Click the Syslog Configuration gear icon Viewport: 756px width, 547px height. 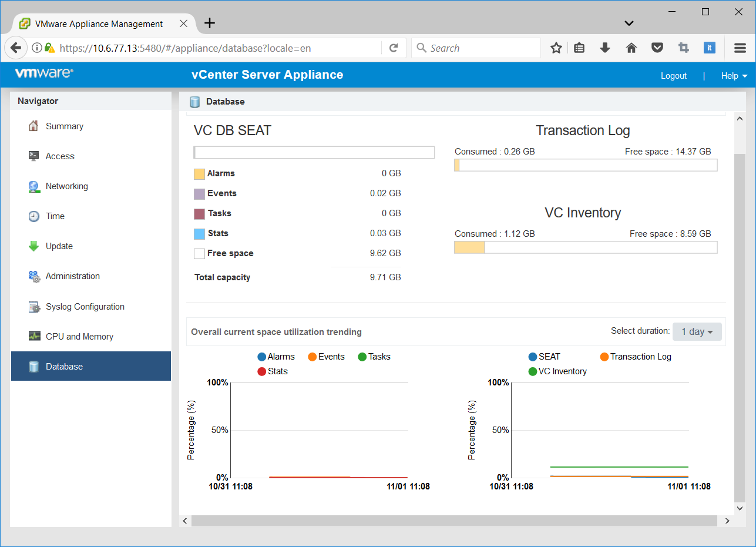pyautogui.click(x=34, y=307)
